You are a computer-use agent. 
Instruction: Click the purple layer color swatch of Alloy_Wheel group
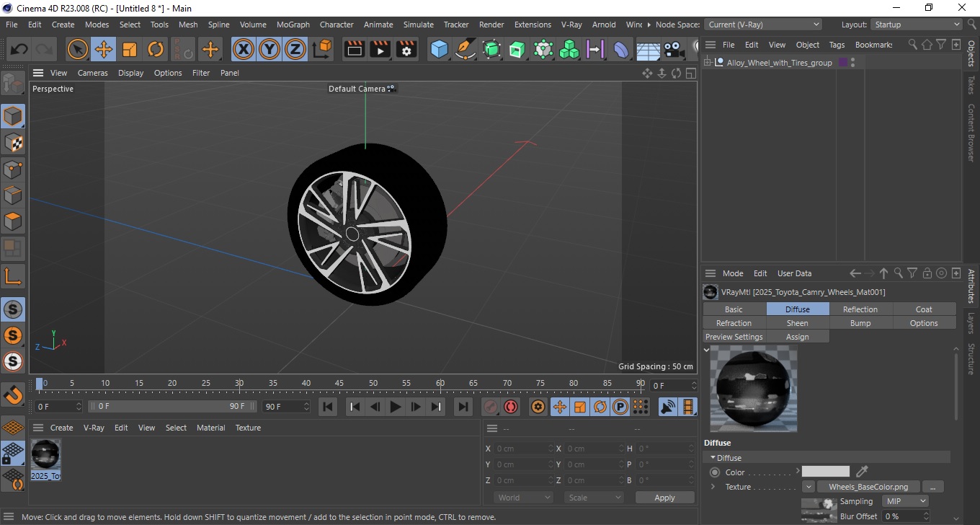point(843,63)
